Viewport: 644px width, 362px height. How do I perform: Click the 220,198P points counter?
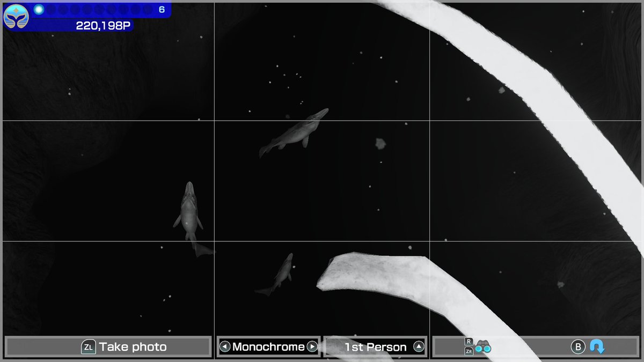coord(104,25)
